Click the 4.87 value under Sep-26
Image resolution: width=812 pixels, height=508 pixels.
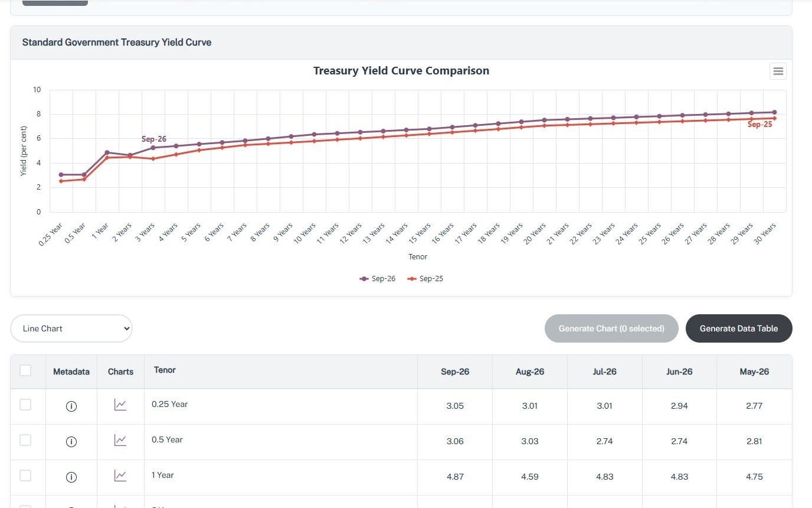[x=455, y=477]
